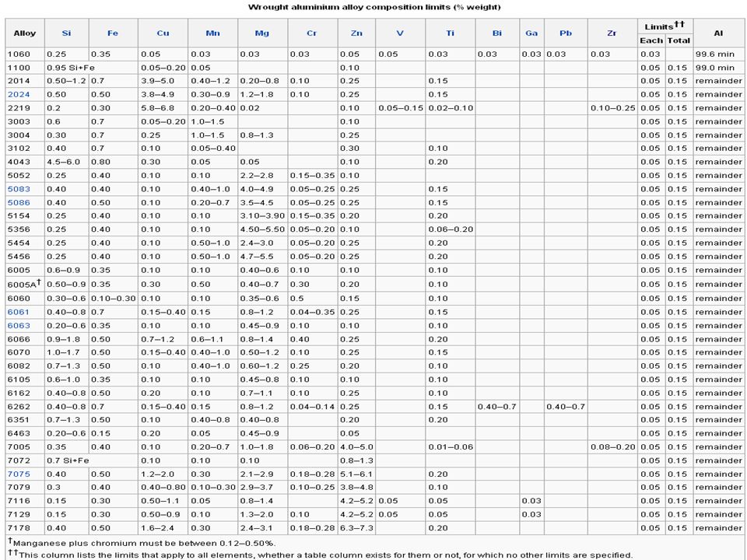Image resolution: width=747 pixels, height=560 pixels.
Task: Open the V column header link
Action: tap(400, 33)
